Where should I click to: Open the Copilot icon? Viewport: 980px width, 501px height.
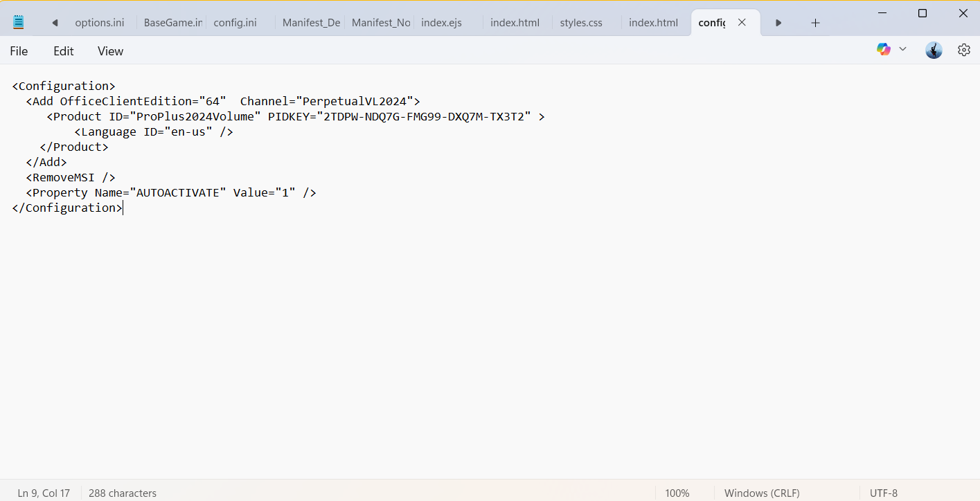(x=883, y=49)
